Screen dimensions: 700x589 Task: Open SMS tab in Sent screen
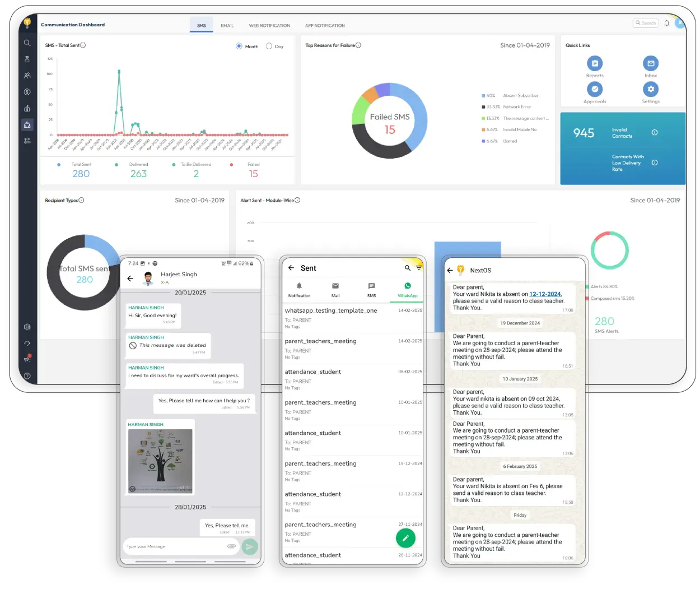click(x=371, y=290)
